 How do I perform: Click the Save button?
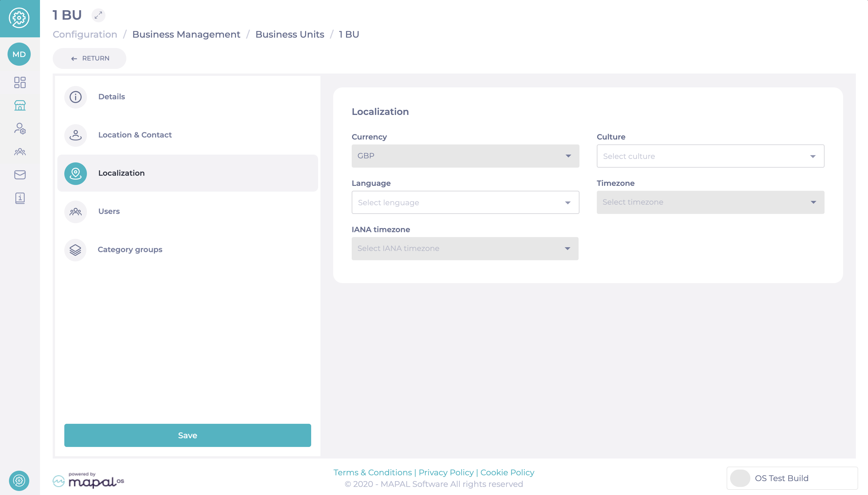click(187, 435)
